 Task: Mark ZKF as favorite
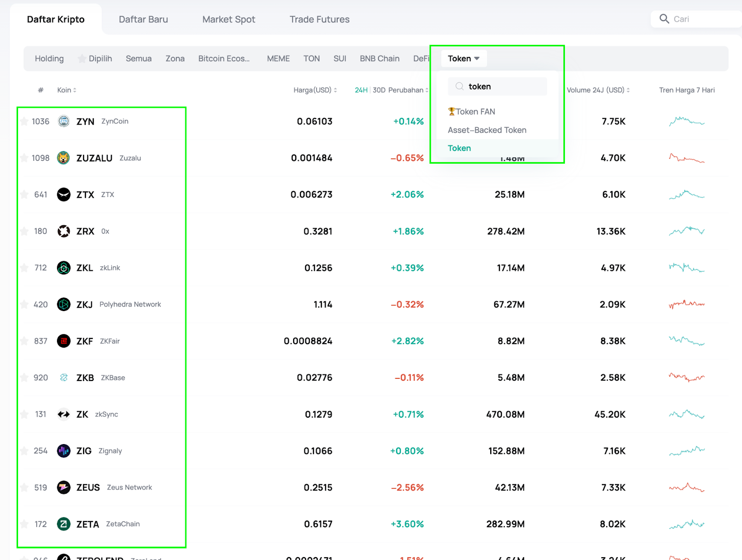(24, 341)
